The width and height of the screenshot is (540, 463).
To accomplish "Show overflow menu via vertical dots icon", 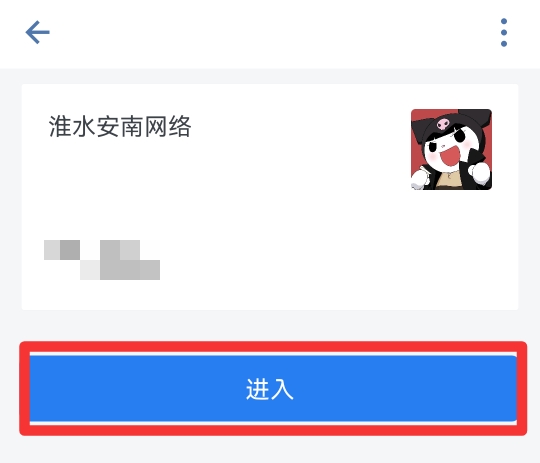I will (x=504, y=32).
